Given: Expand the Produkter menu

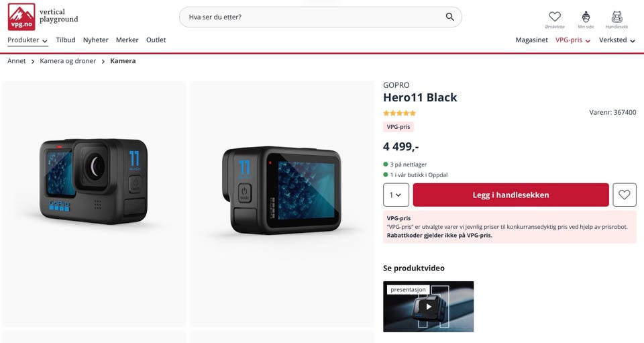Looking at the screenshot, I should click(28, 40).
